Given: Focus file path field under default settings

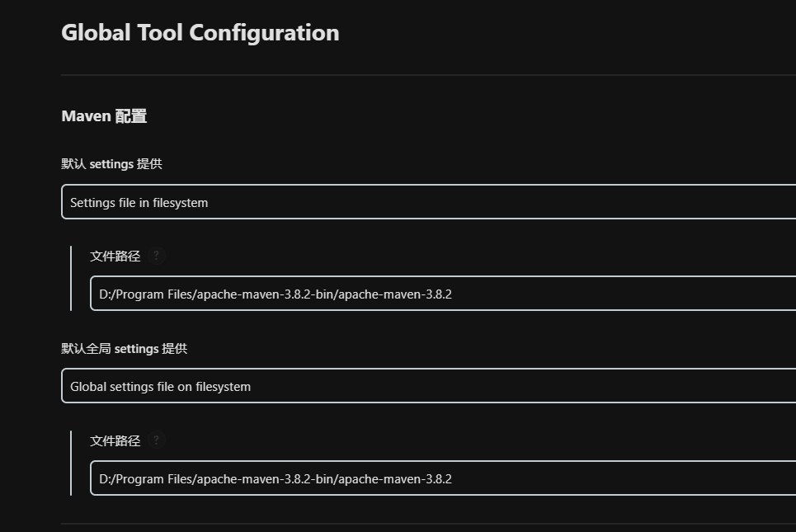Looking at the screenshot, I should click(577, 294).
